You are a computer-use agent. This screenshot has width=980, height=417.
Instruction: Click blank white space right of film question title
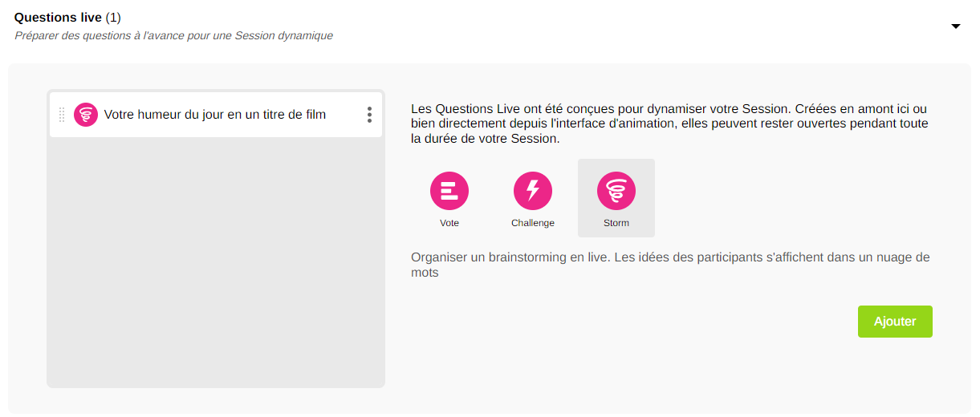coord(345,115)
